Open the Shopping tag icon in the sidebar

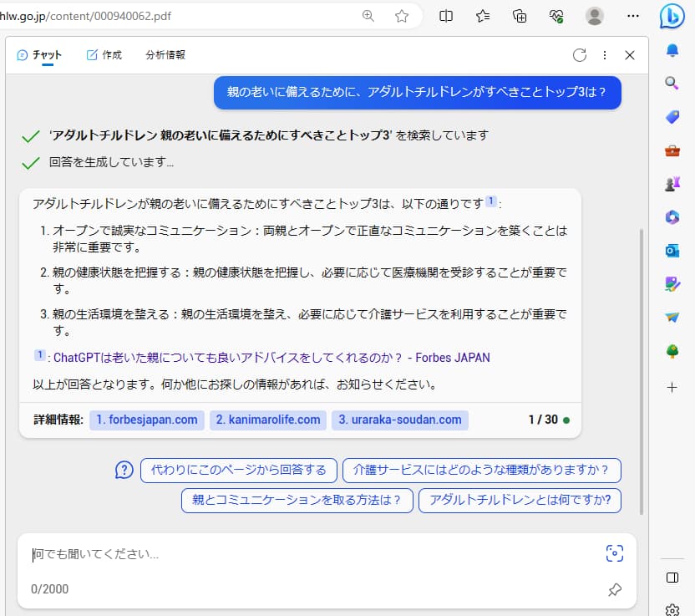pos(672,117)
